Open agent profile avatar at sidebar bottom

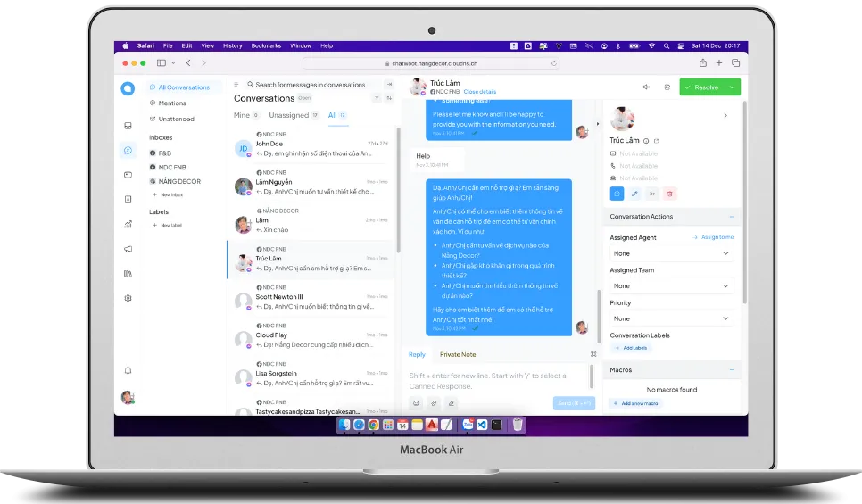tap(128, 397)
